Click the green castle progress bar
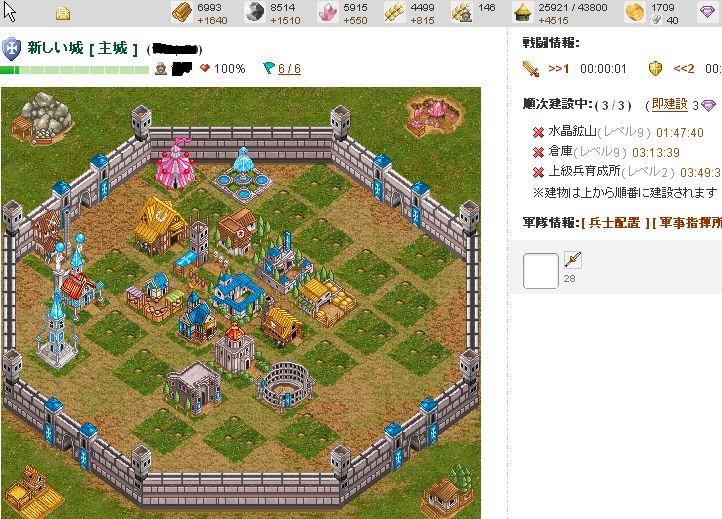Image resolution: width=722 pixels, height=519 pixels. pos(75,70)
